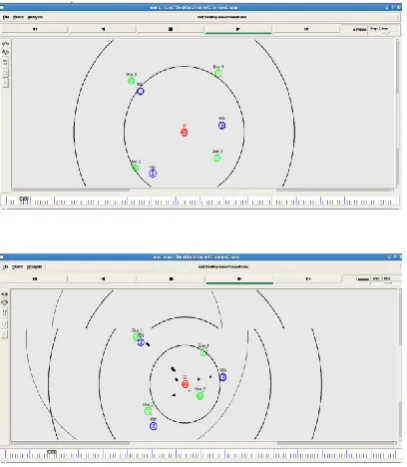Play backward in the upper NAM window
Screen dimensions: 407x467
pyautogui.click(x=103, y=29)
